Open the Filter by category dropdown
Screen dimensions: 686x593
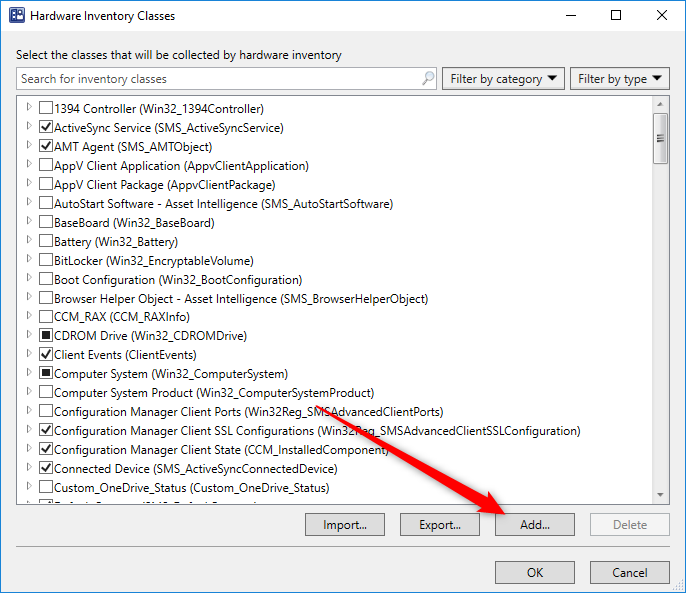coord(503,79)
